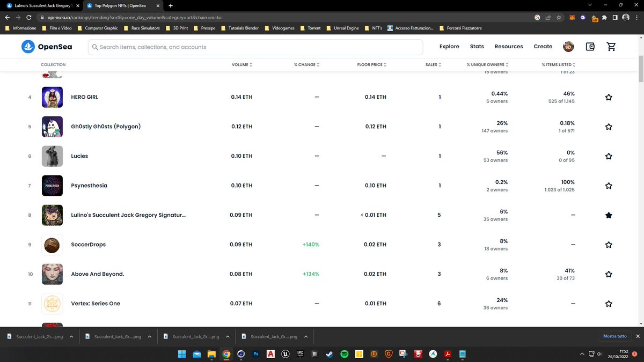Open the Chrome extensions puzzle icon

coord(605,17)
